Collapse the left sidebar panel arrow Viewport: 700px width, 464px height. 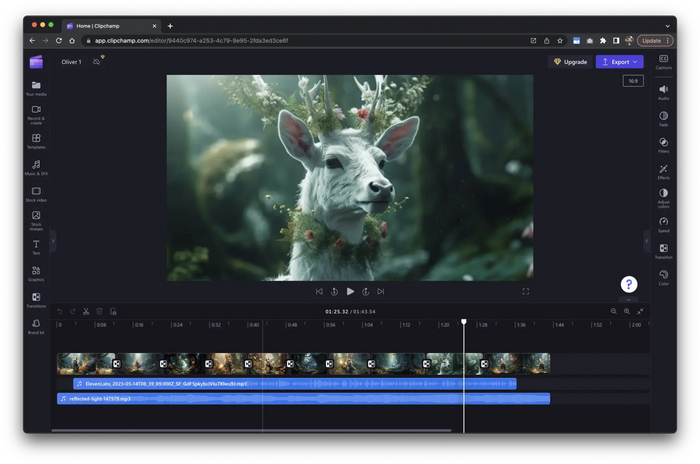(x=53, y=240)
